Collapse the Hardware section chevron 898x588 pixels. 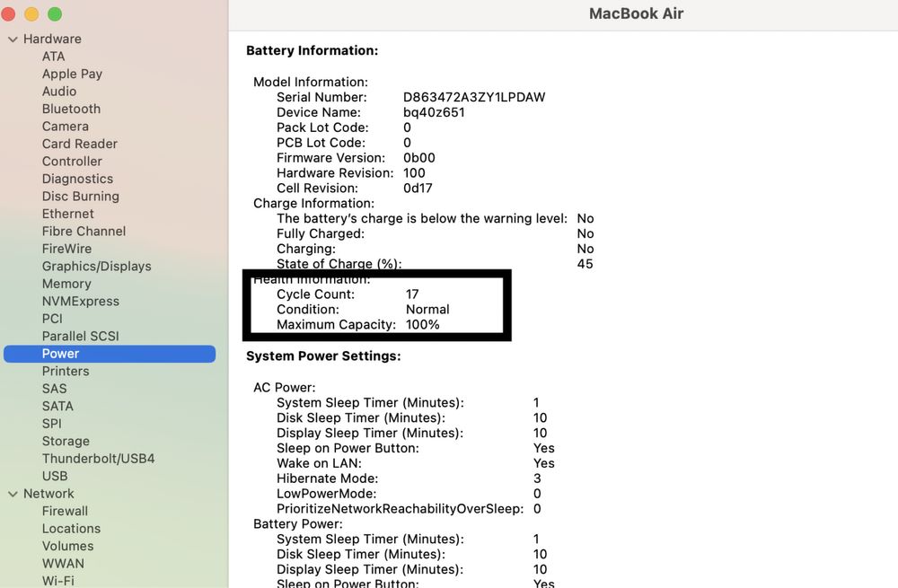pos(13,39)
